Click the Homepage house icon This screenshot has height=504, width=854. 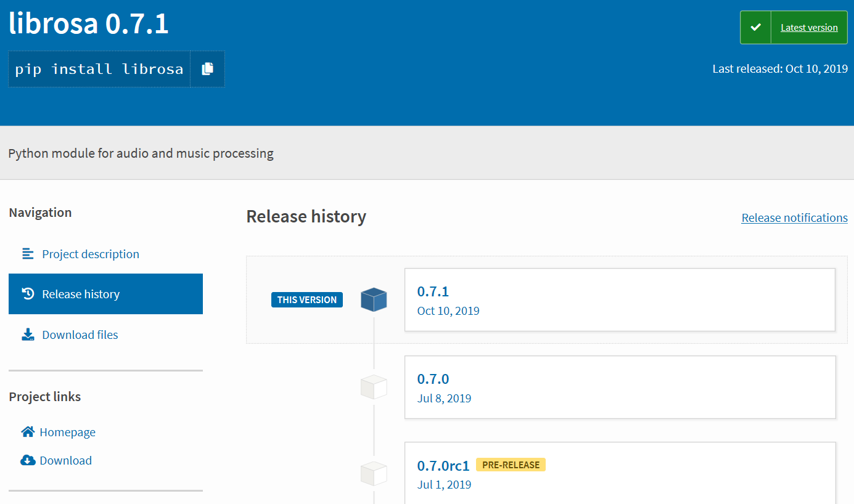click(28, 432)
